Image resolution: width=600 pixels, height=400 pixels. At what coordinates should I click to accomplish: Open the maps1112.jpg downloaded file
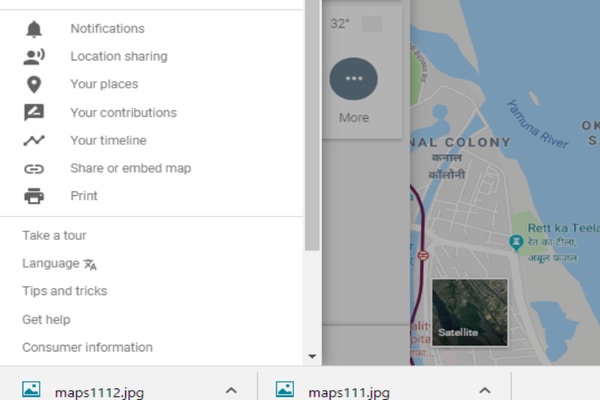point(99,391)
